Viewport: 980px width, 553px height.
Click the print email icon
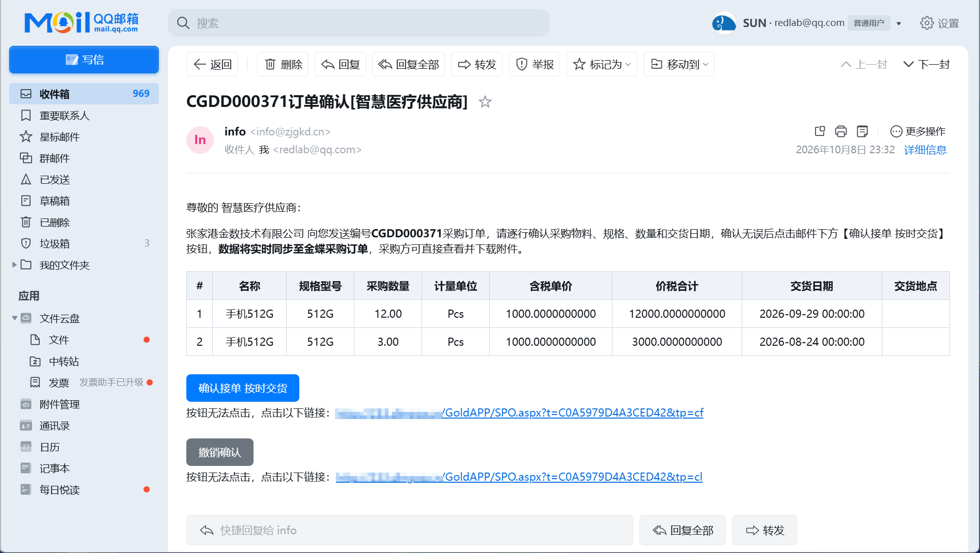click(841, 131)
